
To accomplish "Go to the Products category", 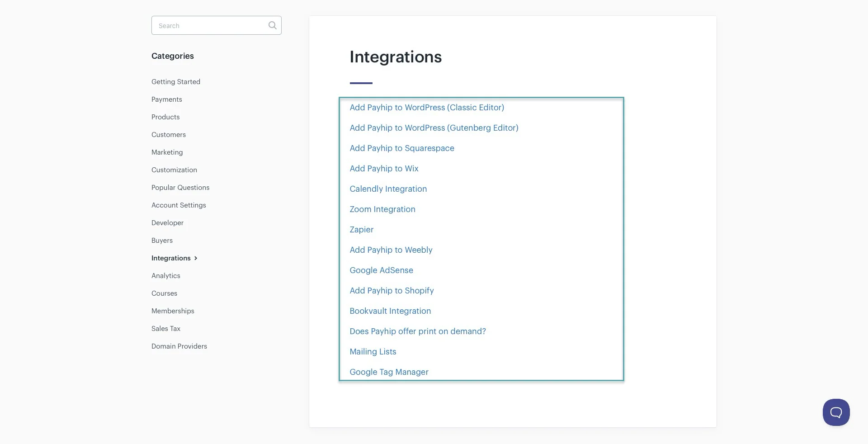I will coord(165,117).
